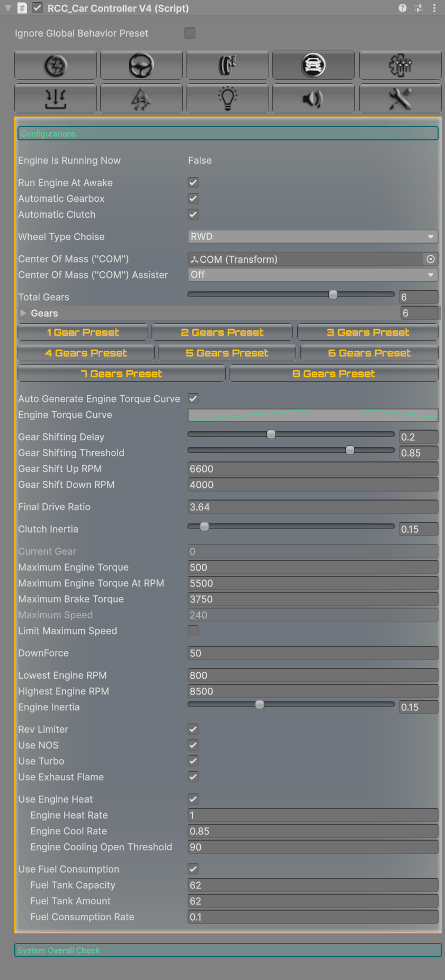Open the light bulb lights tab

[x=228, y=99]
